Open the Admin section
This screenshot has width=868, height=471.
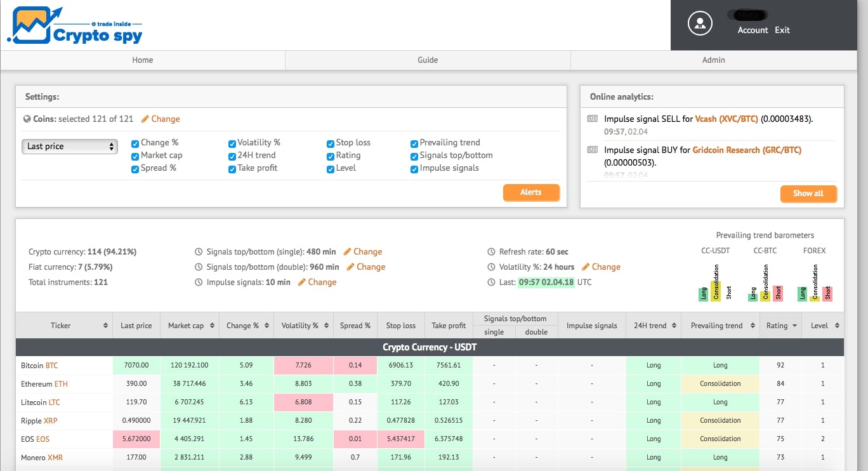point(713,60)
